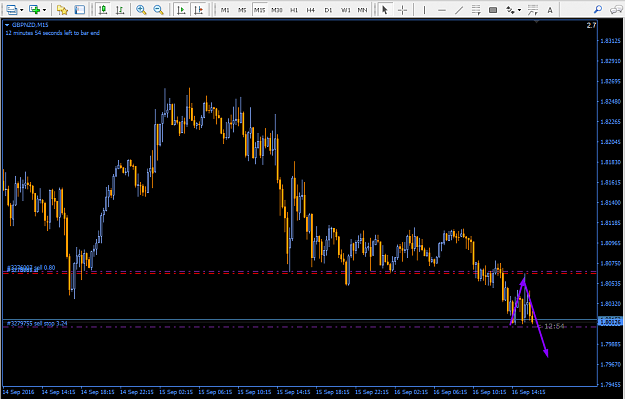Select the equidistant channel tool
This screenshot has height=399, width=625.
[476, 10]
